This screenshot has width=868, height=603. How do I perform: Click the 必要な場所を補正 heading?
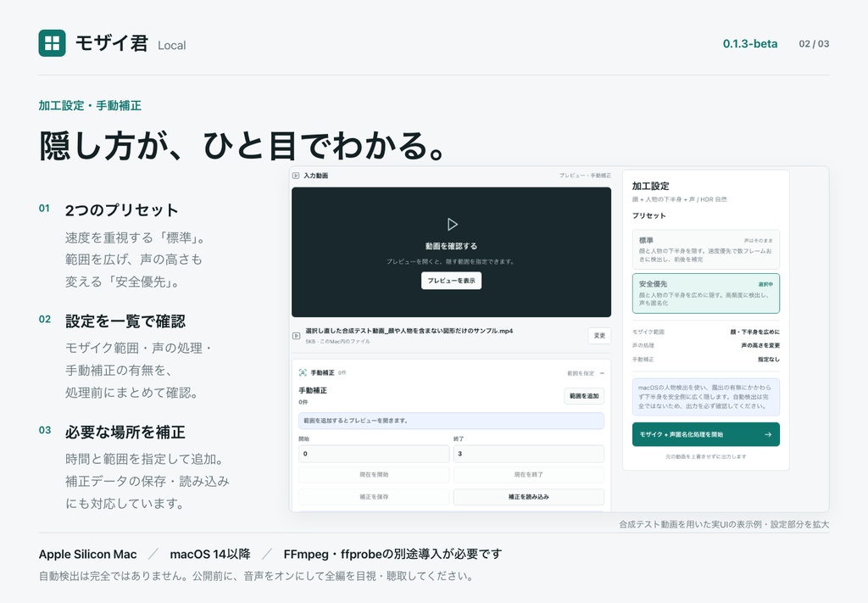[125, 432]
